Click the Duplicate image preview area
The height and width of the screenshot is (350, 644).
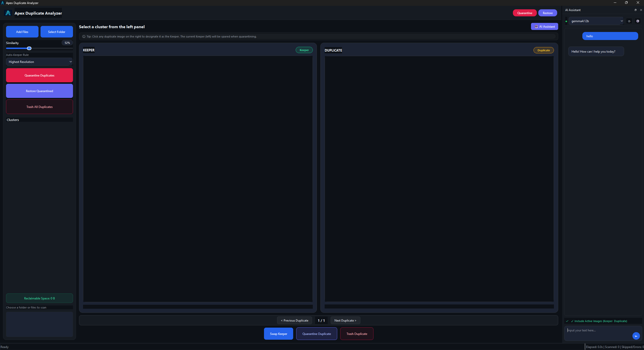pos(439,179)
